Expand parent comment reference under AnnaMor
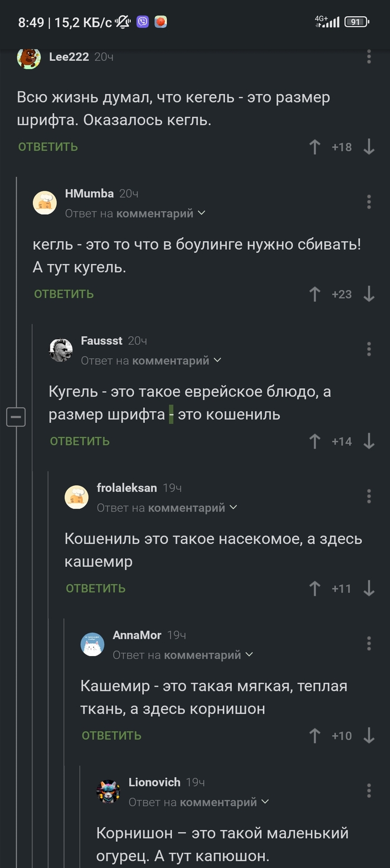 (x=248, y=655)
